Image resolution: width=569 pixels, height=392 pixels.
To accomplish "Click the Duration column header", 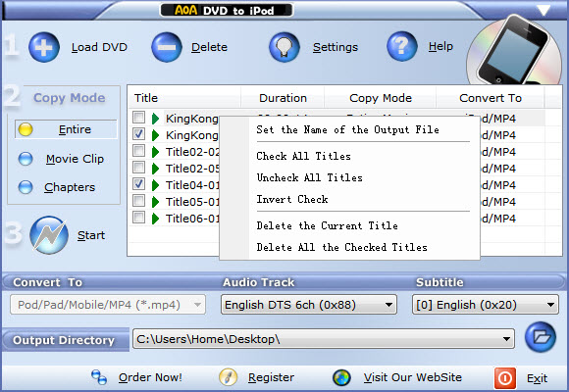I will click(283, 98).
